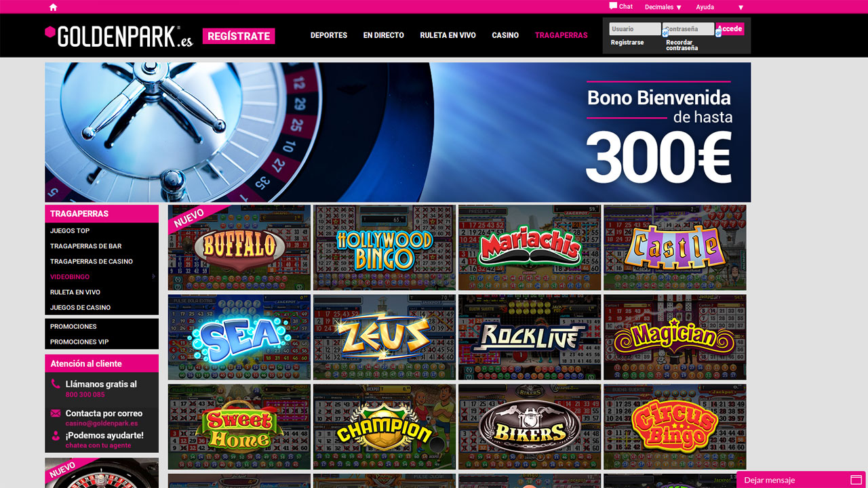Viewport: 868px width, 488px height.
Task: Follow the Recordar contraseña link
Action: click(682, 45)
